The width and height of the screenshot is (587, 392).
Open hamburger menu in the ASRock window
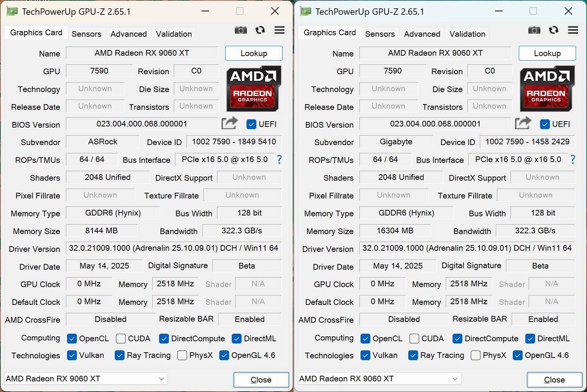coord(279,30)
